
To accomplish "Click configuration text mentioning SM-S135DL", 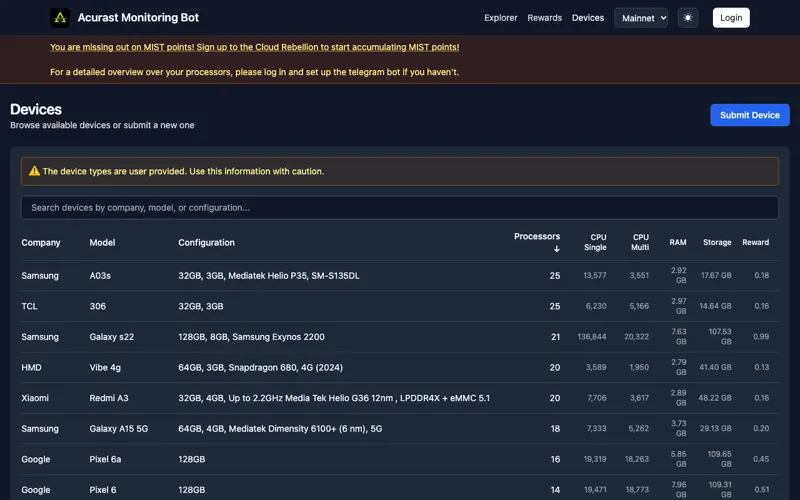I will click(x=269, y=276).
